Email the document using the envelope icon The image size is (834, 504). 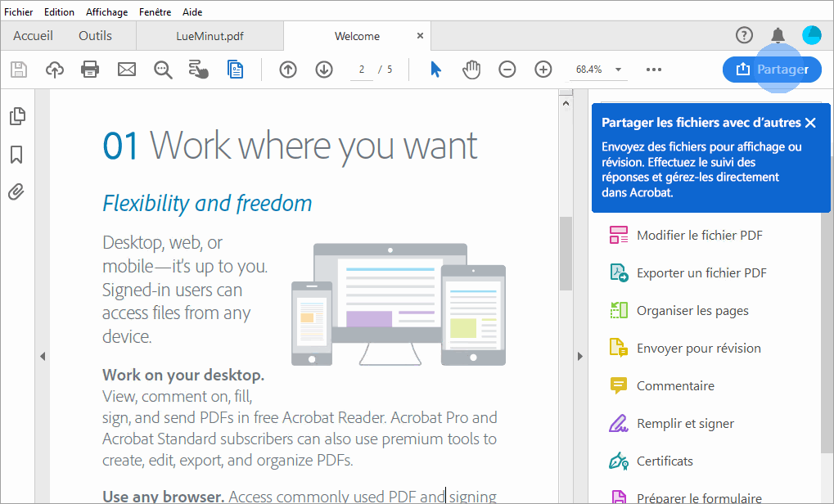coord(126,70)
